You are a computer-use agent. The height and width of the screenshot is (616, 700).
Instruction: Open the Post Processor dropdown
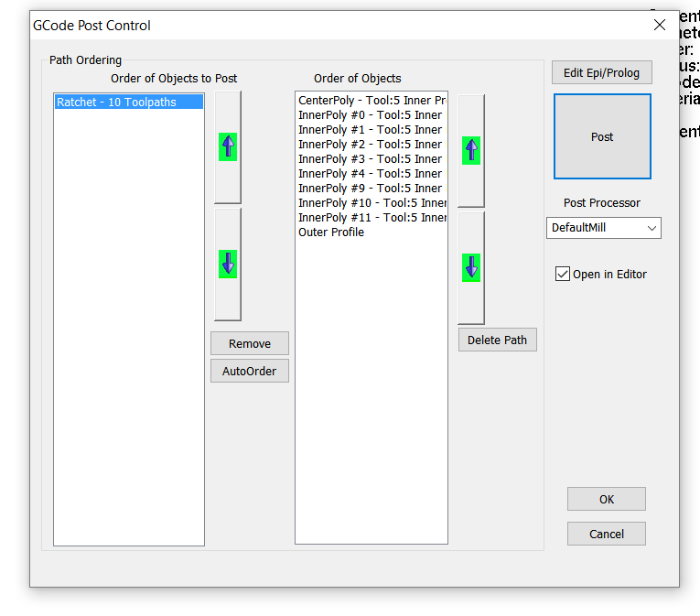(x=603, y=228)
